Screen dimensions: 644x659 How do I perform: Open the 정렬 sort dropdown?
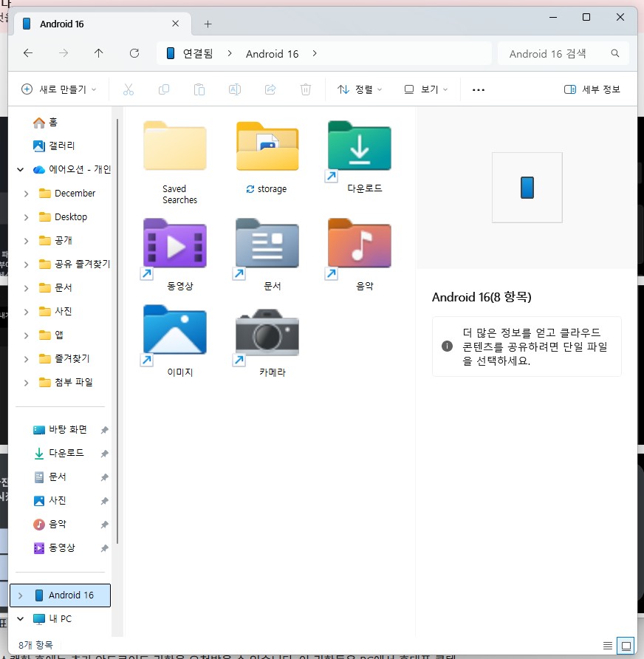[x=360, y=89]
